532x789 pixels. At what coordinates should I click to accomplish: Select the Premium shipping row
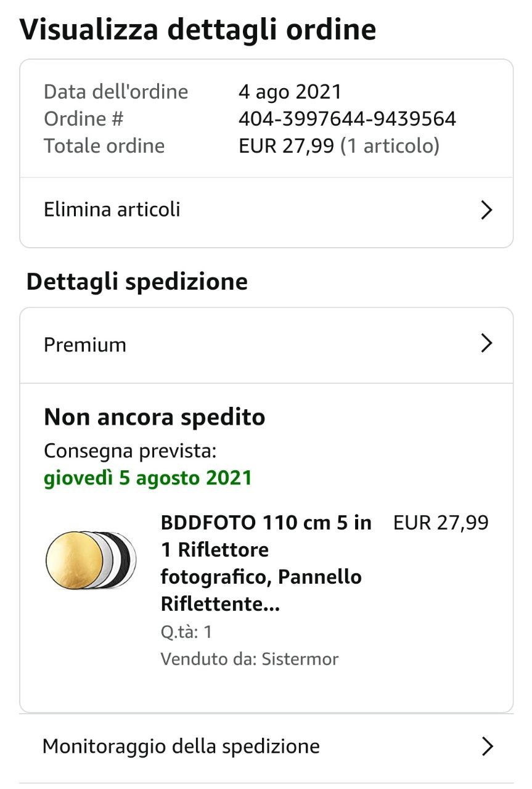pos(85,345)
